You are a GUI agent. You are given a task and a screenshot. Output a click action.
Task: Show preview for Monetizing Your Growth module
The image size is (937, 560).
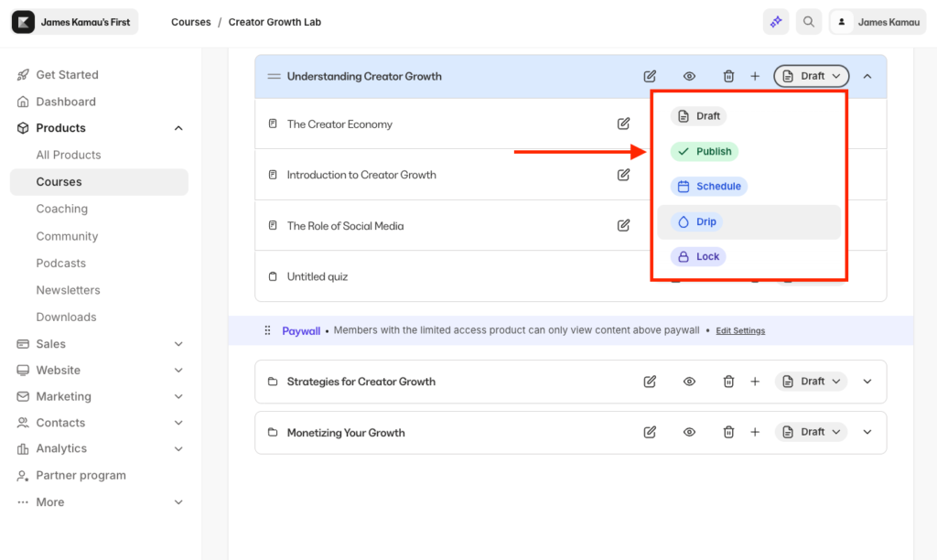click(x=690, y=432)
